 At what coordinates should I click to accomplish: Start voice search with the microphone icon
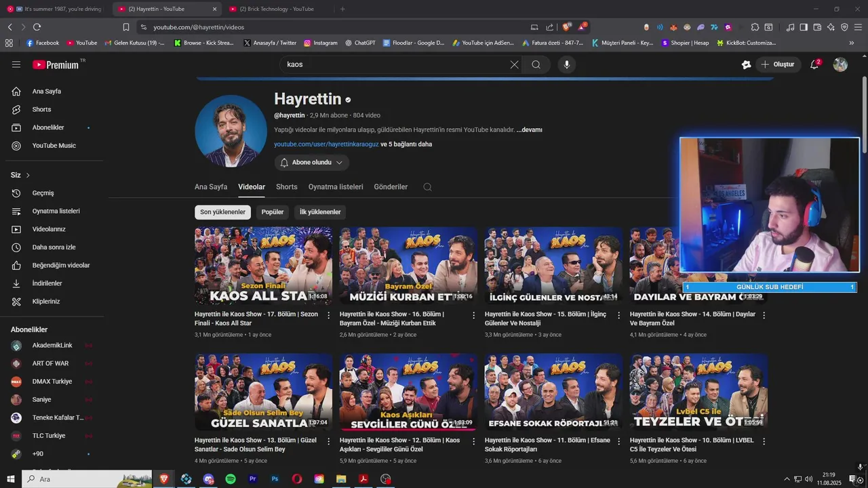[x=567, y=64]
